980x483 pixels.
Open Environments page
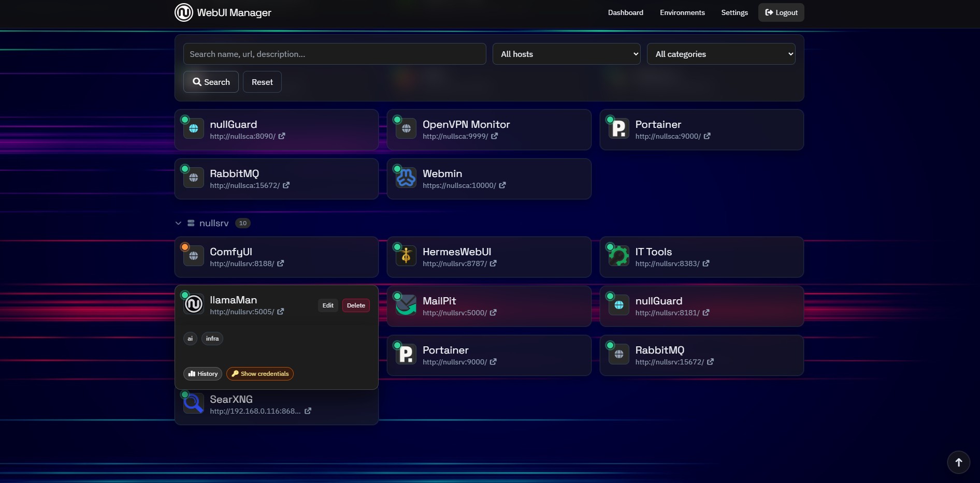pos(682,12)
